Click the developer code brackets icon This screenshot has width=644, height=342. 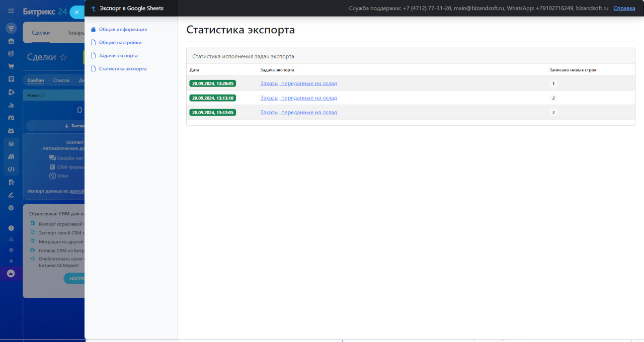coord(11,169)
